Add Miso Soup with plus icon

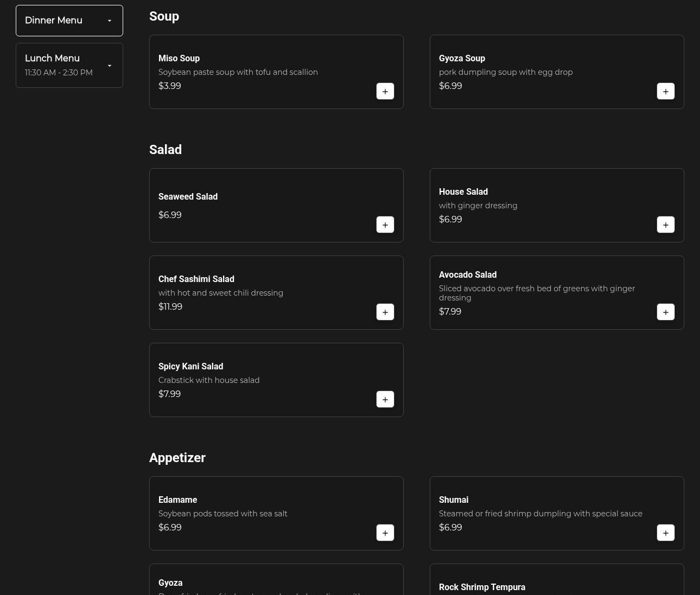click(x=385, y=91)
